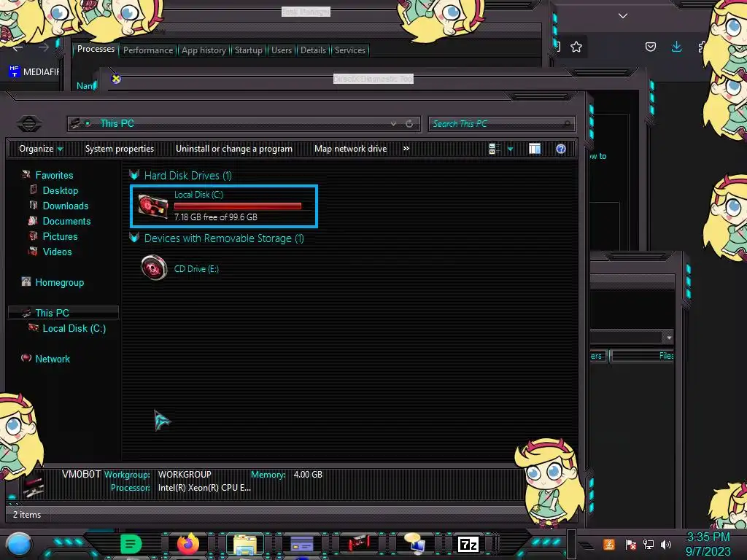Click System properties in toolbar
The width and height of the screenshot is (747, 560).
click(120, 149)
